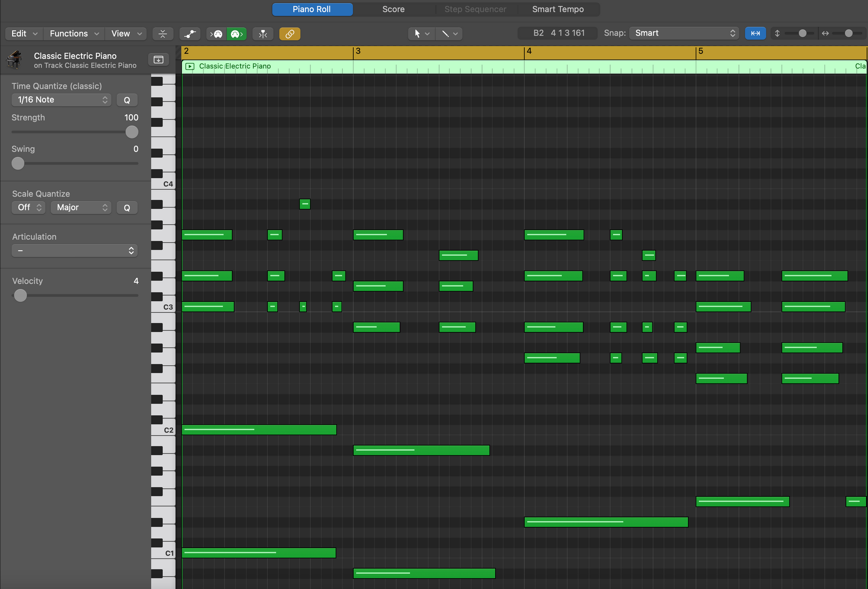
Task: Open the Score tab
Action: (393, 9)
